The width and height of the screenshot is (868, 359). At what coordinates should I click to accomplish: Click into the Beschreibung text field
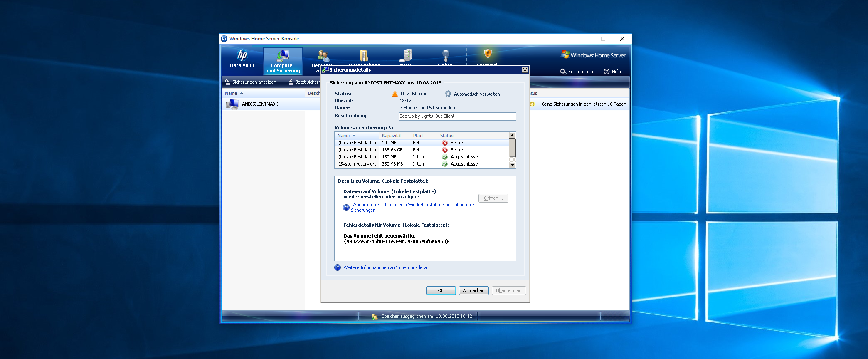click(457, 116)
